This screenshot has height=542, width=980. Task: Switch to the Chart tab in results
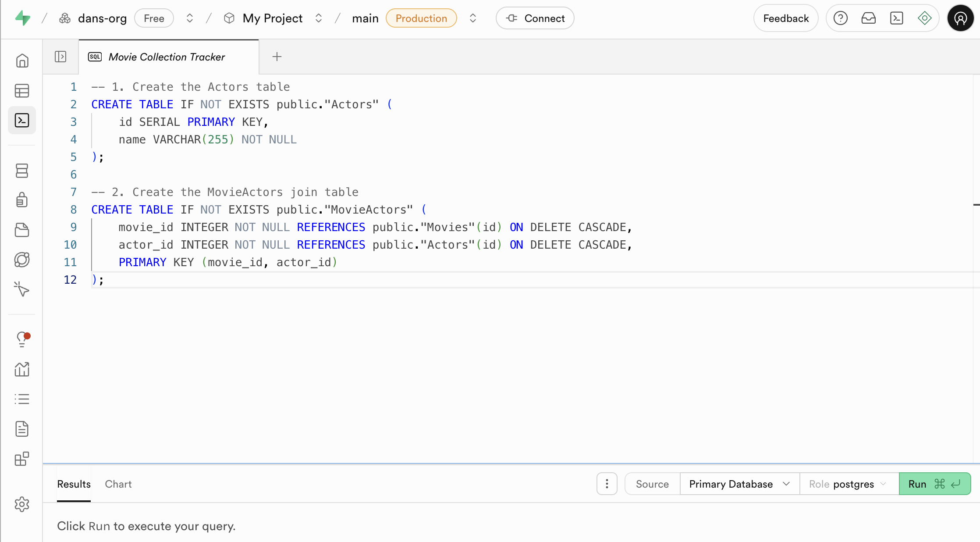pyautogui.click(x=118, y=484)
